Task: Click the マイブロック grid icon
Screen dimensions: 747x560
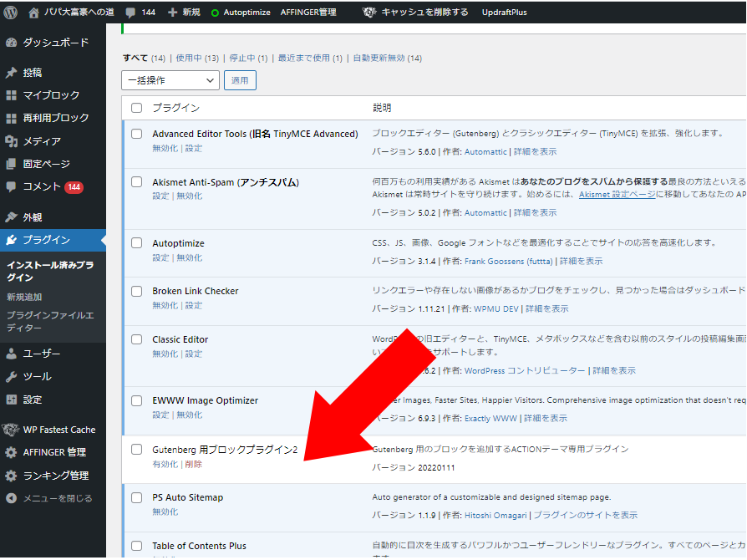Action: (x=12, y=95)
